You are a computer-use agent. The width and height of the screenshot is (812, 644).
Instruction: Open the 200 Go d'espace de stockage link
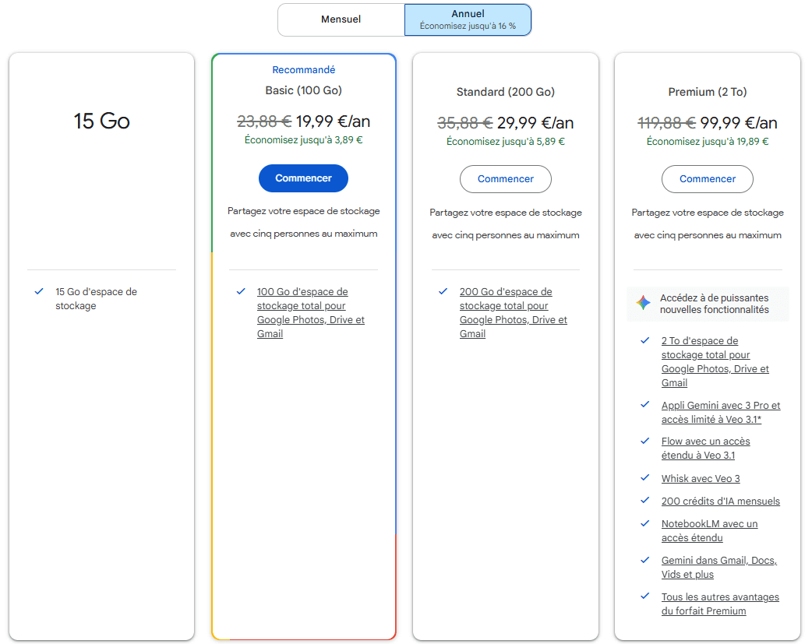coord(514,313)
